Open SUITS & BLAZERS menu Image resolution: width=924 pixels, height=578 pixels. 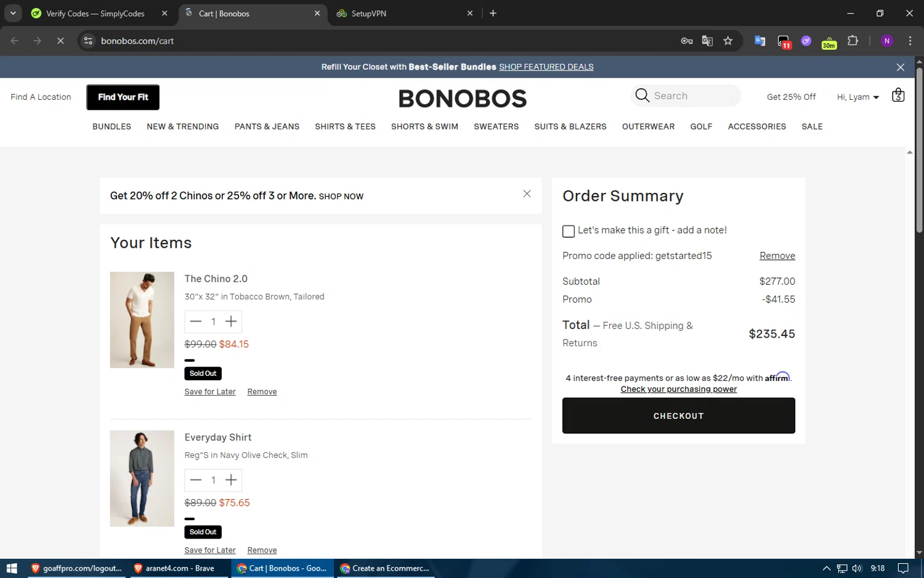(x=570, y=126)
